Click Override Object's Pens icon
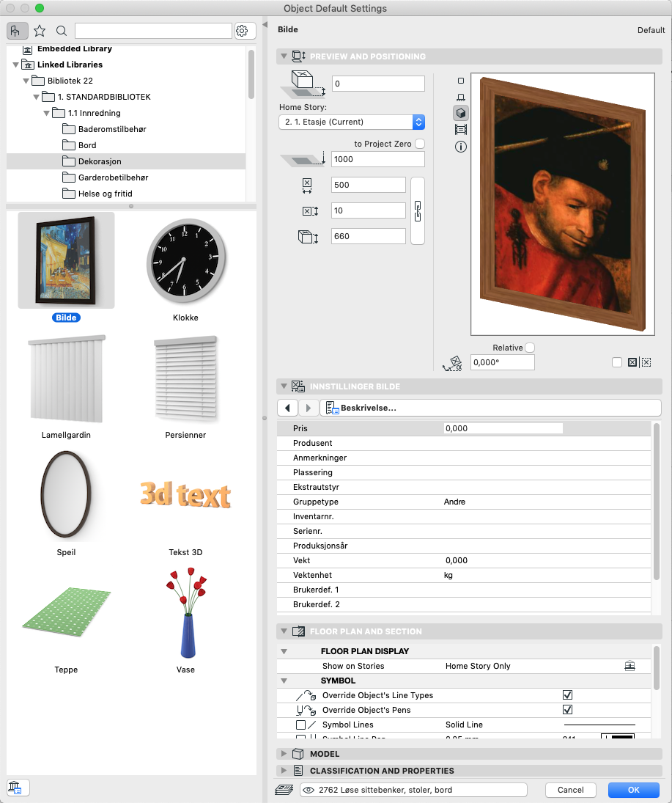The height and width of the screenshot is (803, 672). click(306, 711)
